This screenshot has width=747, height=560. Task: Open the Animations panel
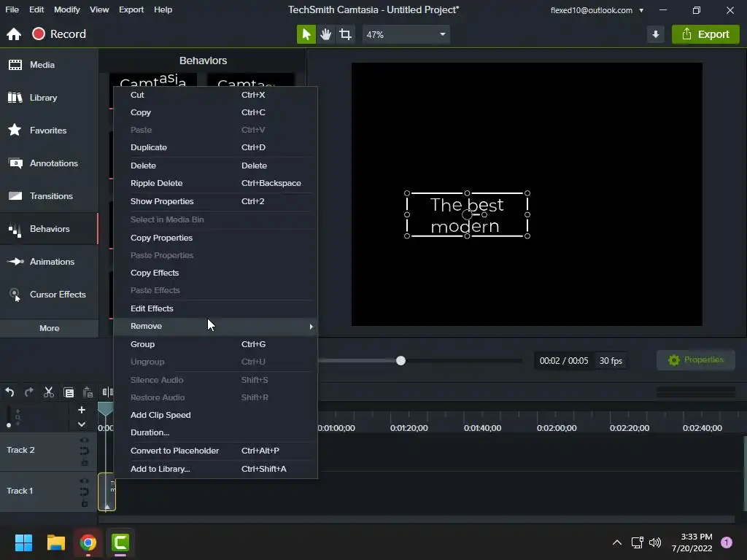[x=49, y=262]
